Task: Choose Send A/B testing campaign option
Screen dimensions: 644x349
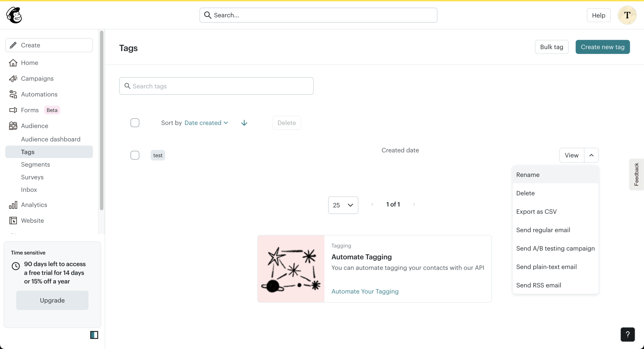Action: point(555,248)
